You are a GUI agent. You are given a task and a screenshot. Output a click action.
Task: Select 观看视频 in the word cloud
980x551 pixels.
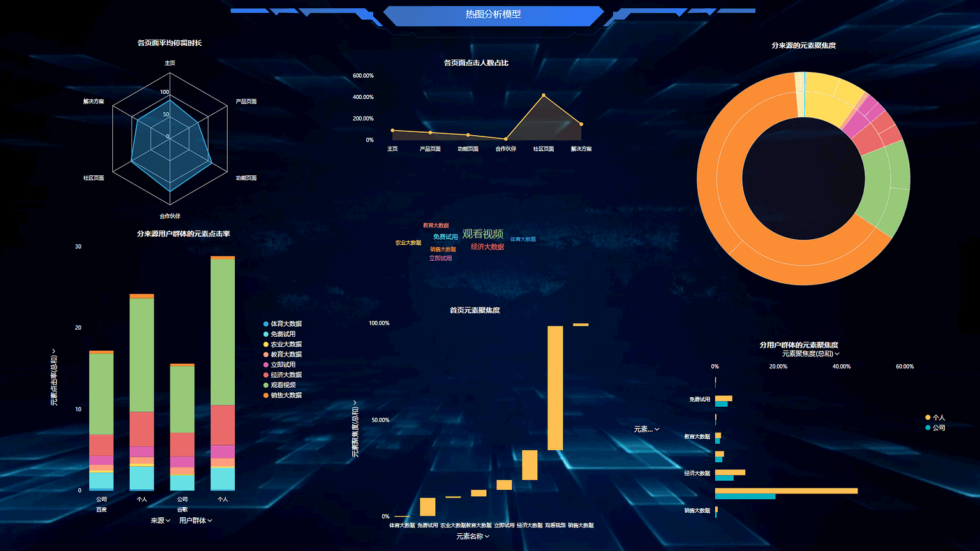[483, 234]
